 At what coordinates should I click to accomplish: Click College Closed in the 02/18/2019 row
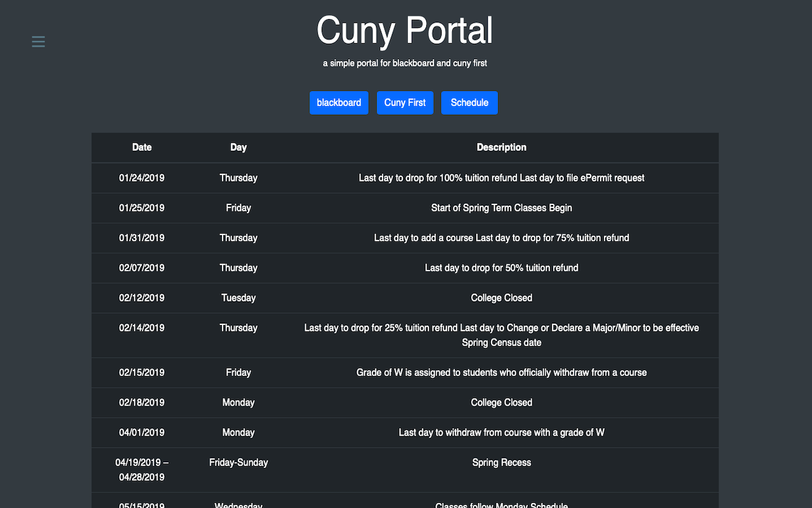(x=502, y=403)
